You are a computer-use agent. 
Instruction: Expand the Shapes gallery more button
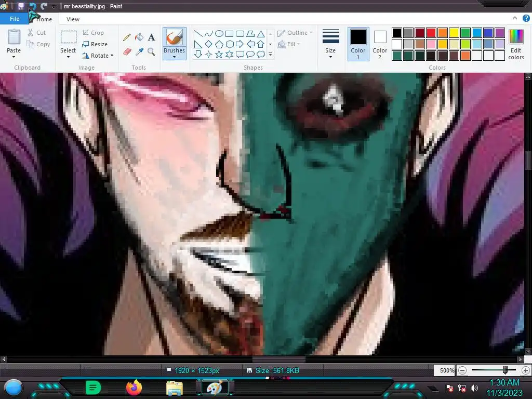tap(270, 54)
